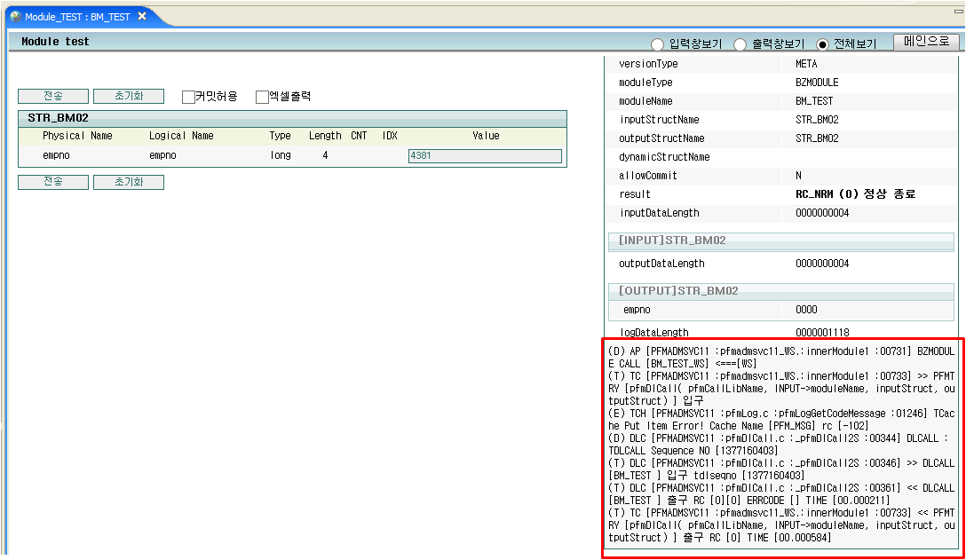Click the lower 전송 send button

click(x=52, y=181)
